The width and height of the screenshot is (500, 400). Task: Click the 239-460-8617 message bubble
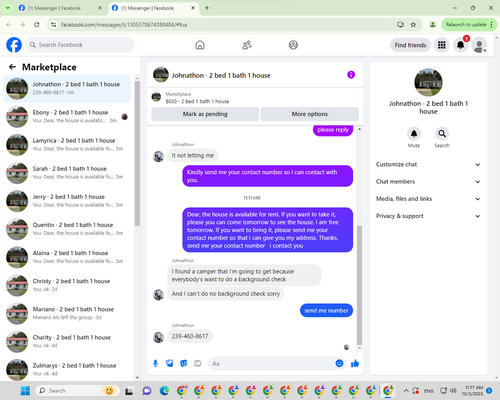pyautogui.click(x=190, y=336)
